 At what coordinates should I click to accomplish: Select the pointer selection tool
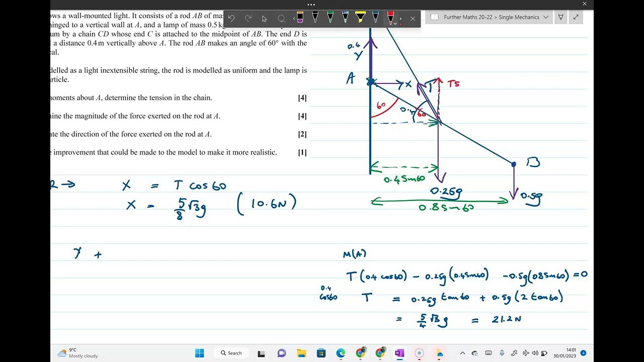(265, 19)
